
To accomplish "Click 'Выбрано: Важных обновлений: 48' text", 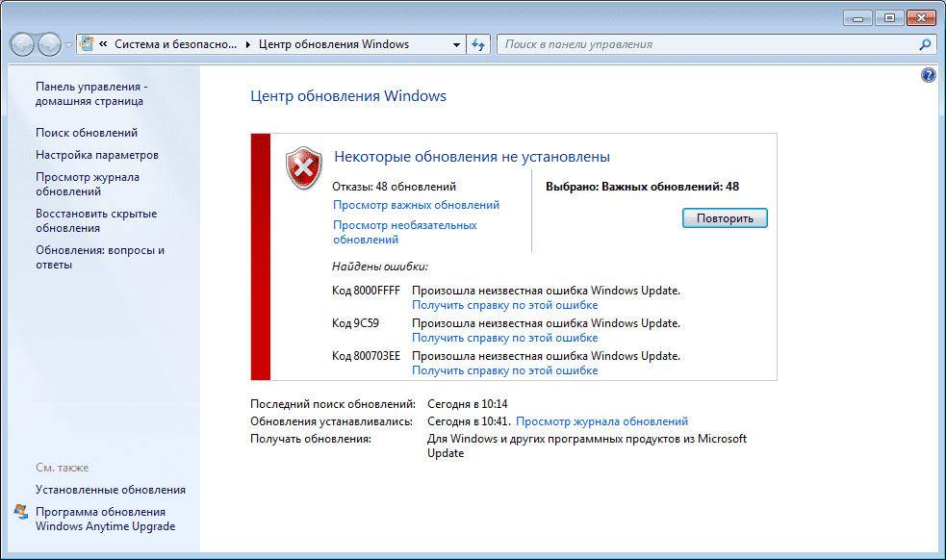I will point(642,187).
